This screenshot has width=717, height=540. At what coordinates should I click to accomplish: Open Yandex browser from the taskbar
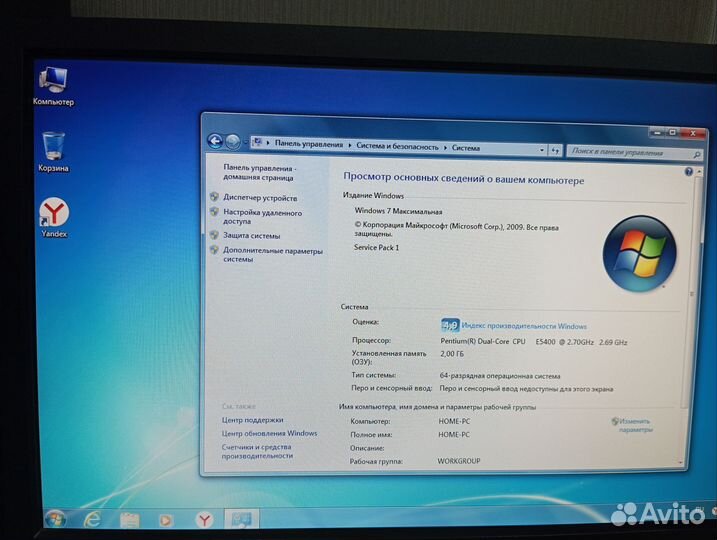204,520
